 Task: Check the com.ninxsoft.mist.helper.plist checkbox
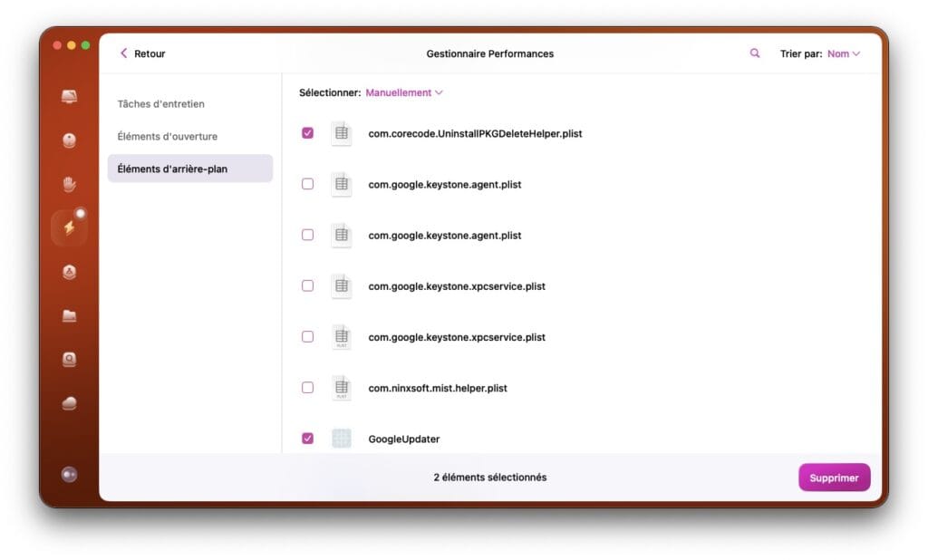point(308,388)
